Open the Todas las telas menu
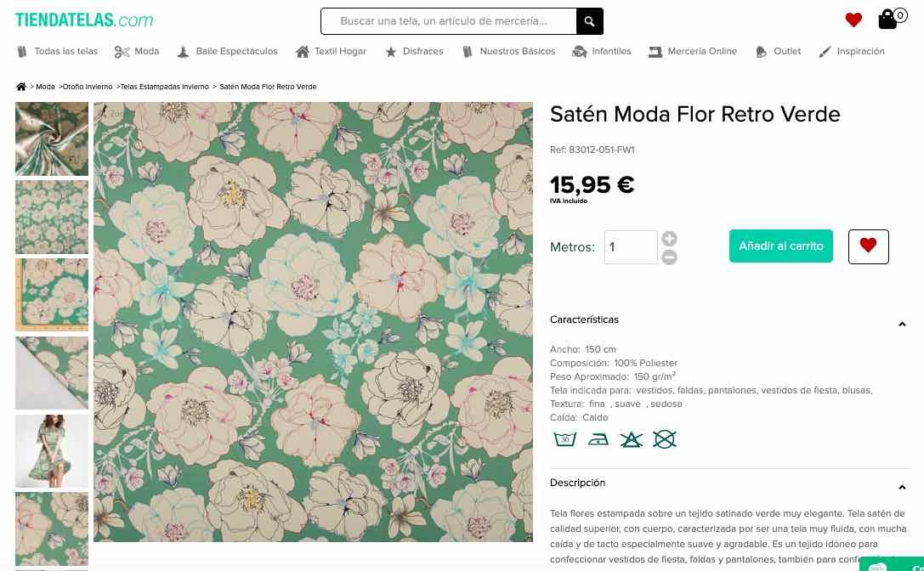 58,52
